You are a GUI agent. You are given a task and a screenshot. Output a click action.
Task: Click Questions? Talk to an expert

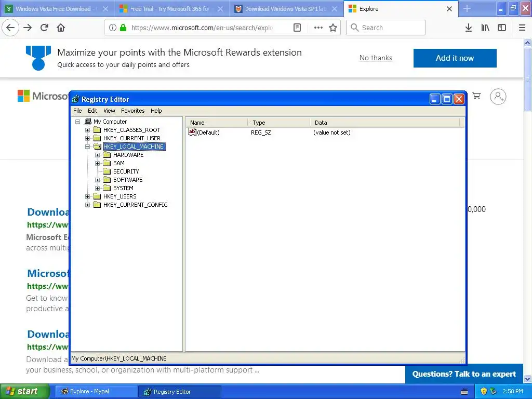464,374
